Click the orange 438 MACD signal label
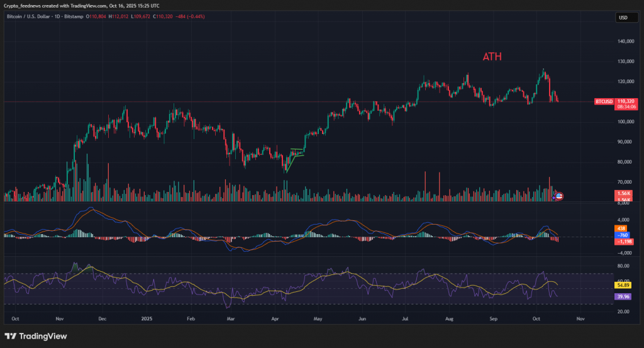The width and height of the screenshot is (644, 348). click(621, 228)
